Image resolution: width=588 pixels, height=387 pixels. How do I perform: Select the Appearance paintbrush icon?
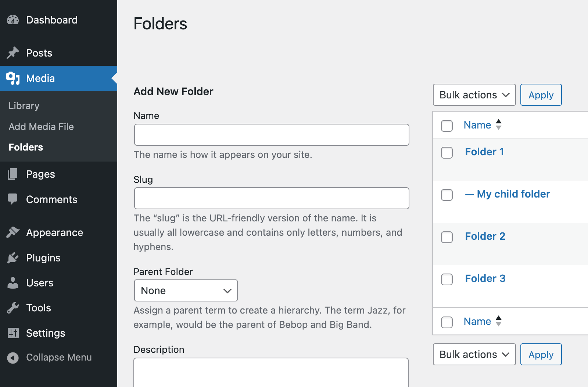(x=12, y=232)
